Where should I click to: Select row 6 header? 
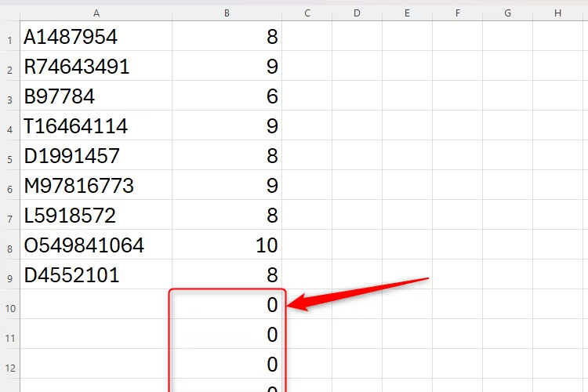[10, 185]
